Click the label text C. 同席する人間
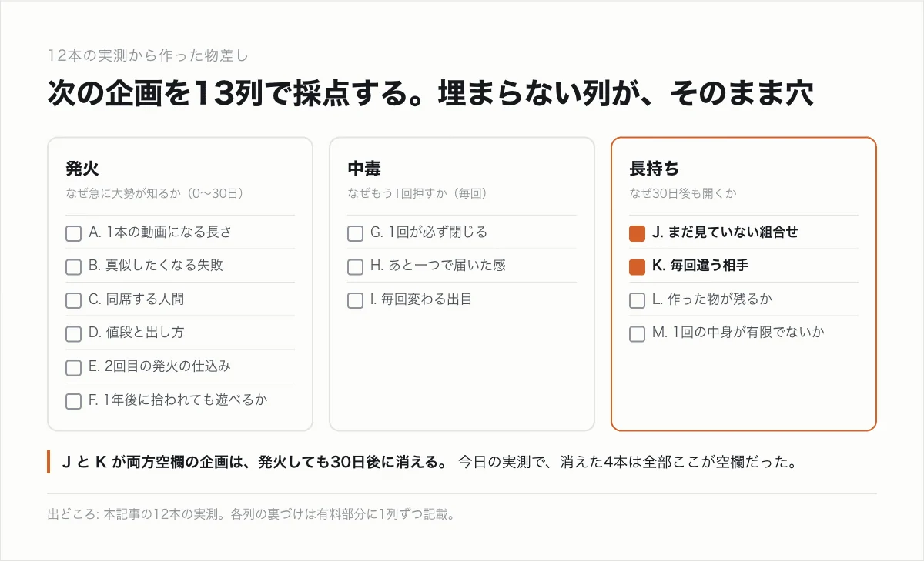The height and width of the screenshot is (562, 924). (136, 299)
